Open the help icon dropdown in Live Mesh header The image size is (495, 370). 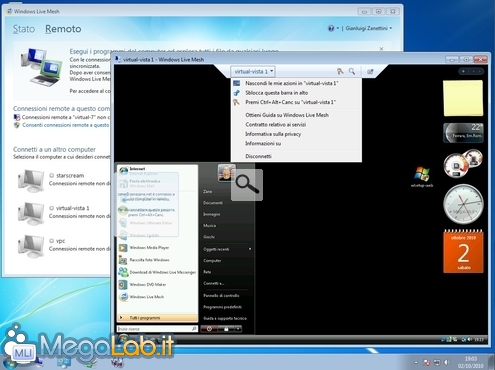pos(333,28)
